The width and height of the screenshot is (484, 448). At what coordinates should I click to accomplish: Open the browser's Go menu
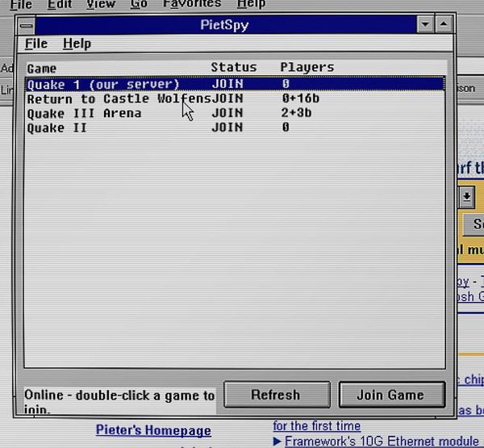coord(139,4)
